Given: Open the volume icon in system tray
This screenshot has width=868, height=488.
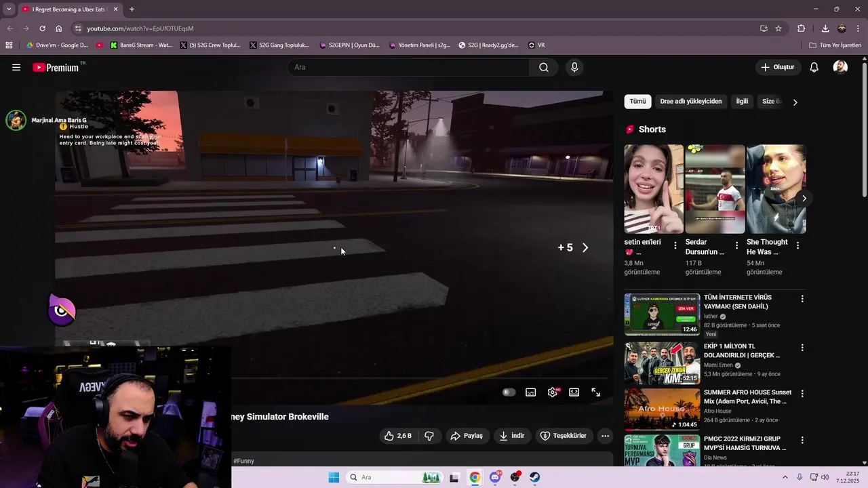Looking at the screenshot, I should click(x=825, y=477).
